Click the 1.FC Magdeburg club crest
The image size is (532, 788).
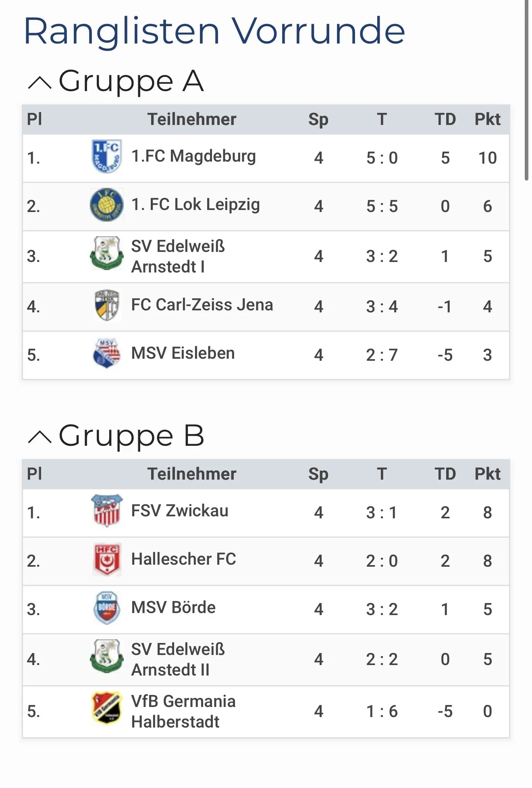(106, 157)
